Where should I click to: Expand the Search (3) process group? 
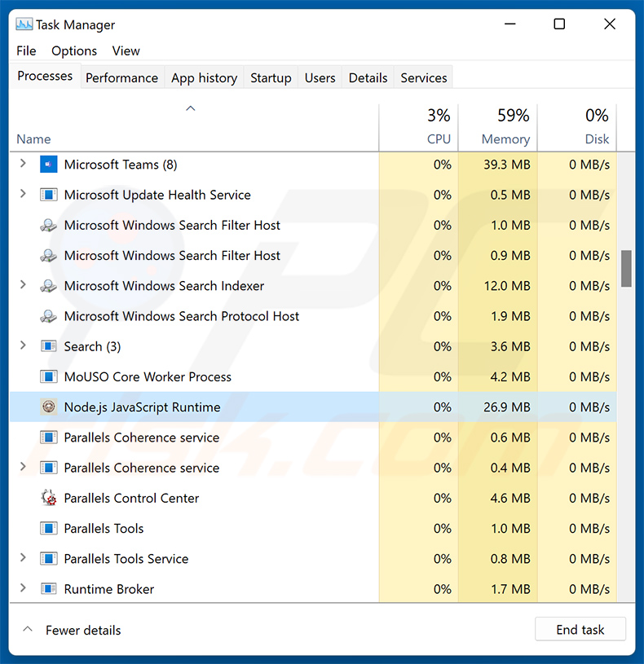(23, 346)
